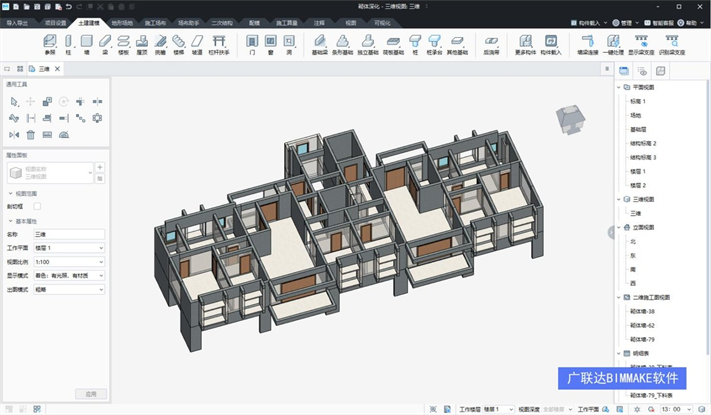Select the 筏板基础 raft foundation tool
The width and height of the screenshot is (711, 415).
pyautogui.click(x=393, y=45)
